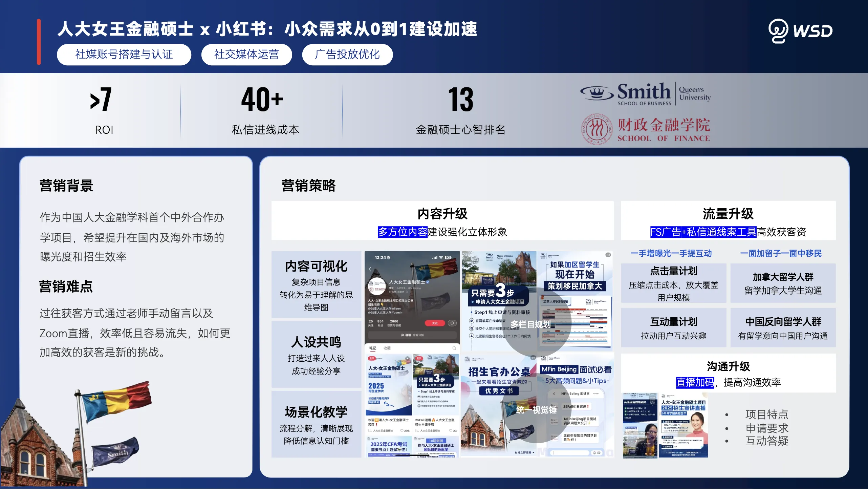Click the highlighted 直播加码 text
This screenshot has width=868, height=489.
pyautogui.click(x=695, y=382)
